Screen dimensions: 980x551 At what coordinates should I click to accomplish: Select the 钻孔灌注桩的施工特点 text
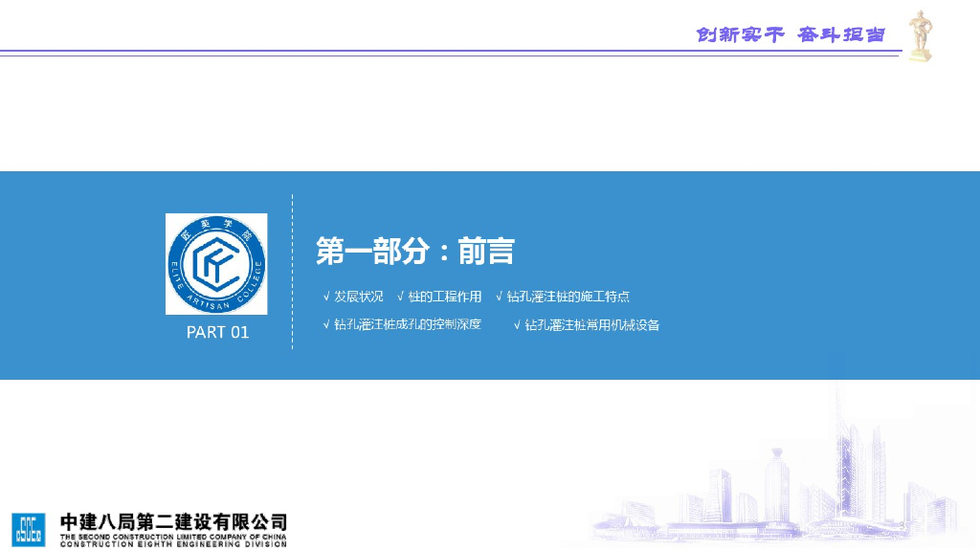point(568,298)
